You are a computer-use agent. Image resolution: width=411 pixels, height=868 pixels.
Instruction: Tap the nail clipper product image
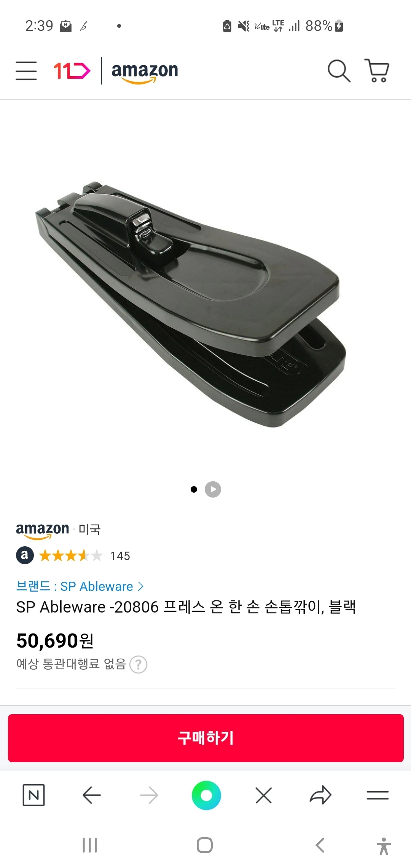coord(190,304)
